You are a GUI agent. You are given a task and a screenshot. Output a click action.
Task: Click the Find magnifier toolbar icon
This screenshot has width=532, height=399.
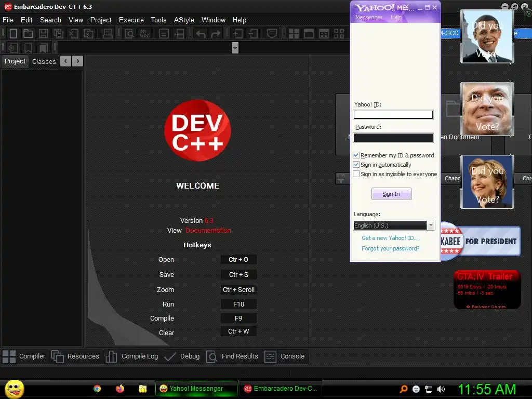click(129, 34)
